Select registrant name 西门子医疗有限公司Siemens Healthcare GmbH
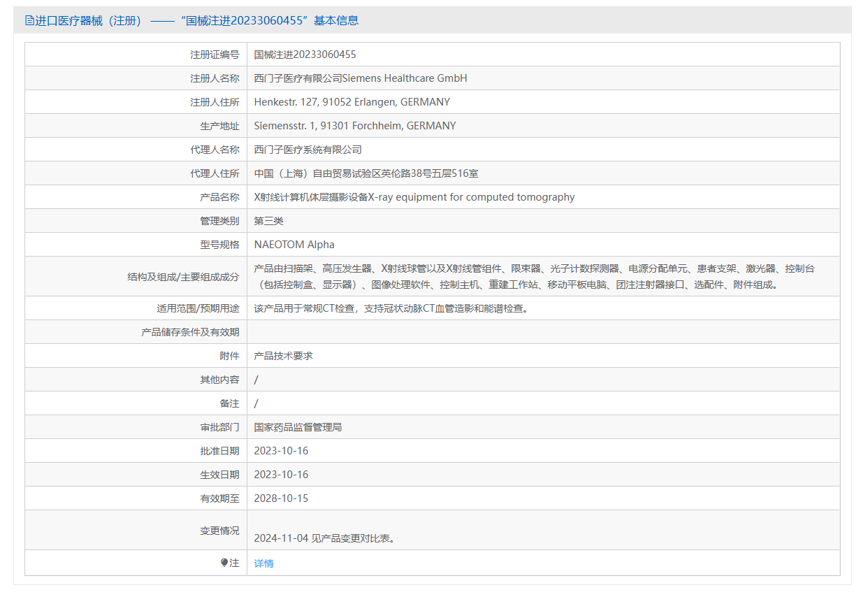868x597 pixels. tap(361, 78)
